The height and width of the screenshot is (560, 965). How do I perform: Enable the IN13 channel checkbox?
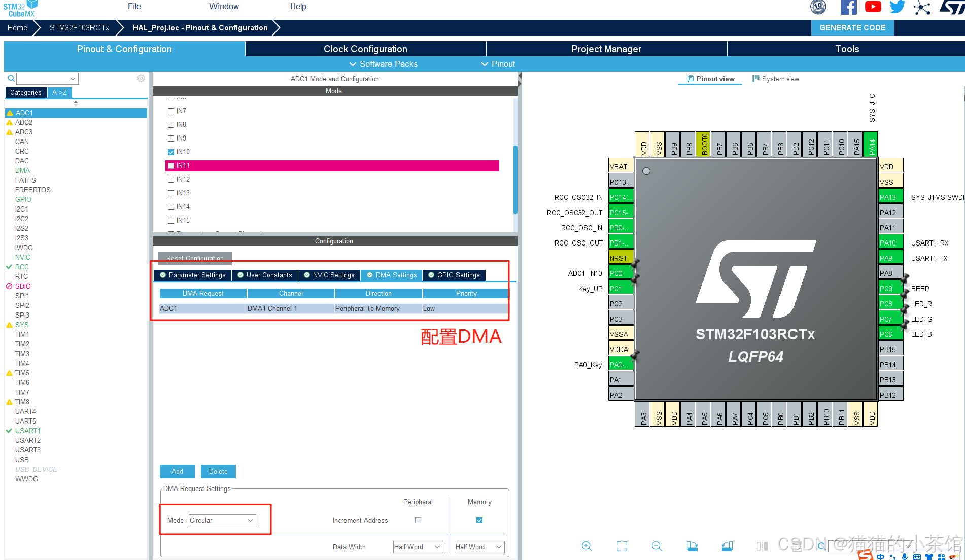[171, 193]
